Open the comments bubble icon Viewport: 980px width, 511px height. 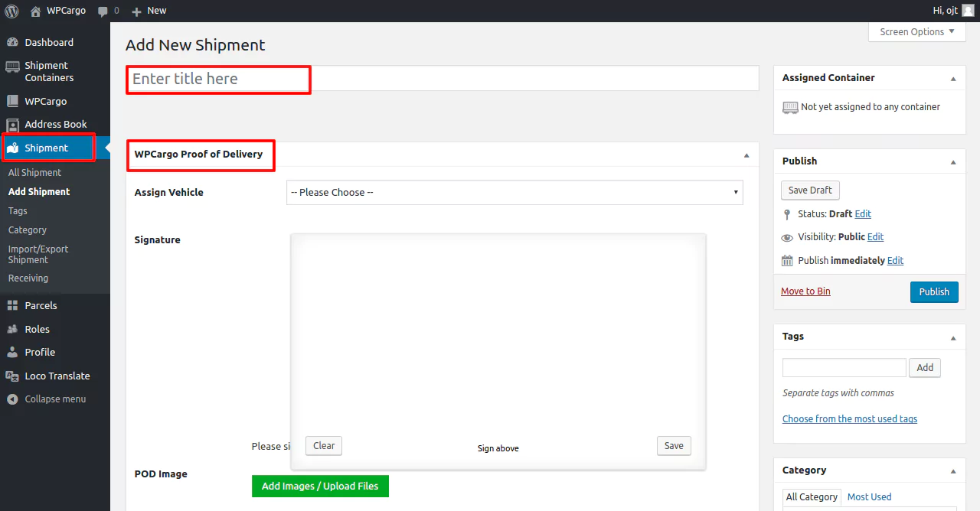(x=103, y=11)
